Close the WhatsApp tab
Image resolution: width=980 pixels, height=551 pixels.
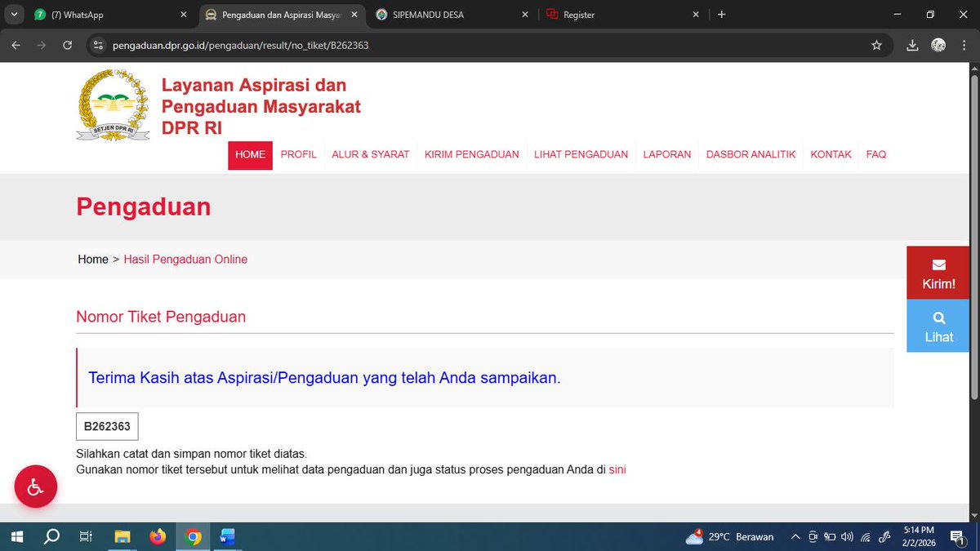[x=184, y=15]
